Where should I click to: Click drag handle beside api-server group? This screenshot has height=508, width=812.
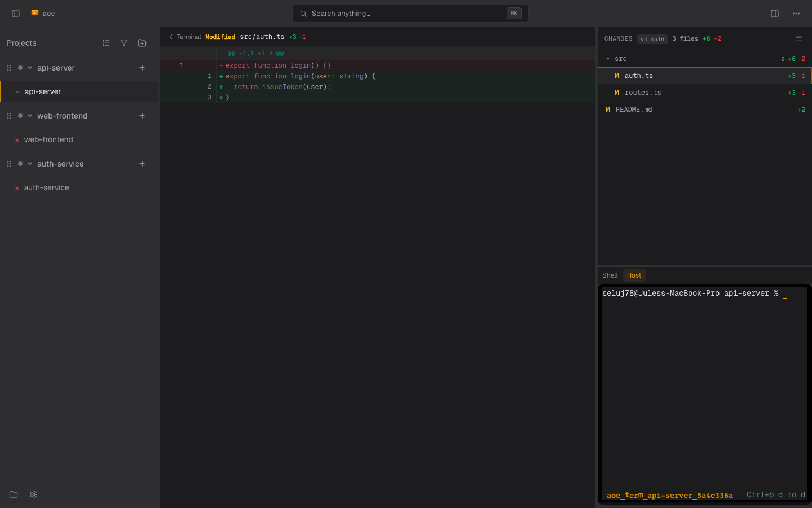9,68
